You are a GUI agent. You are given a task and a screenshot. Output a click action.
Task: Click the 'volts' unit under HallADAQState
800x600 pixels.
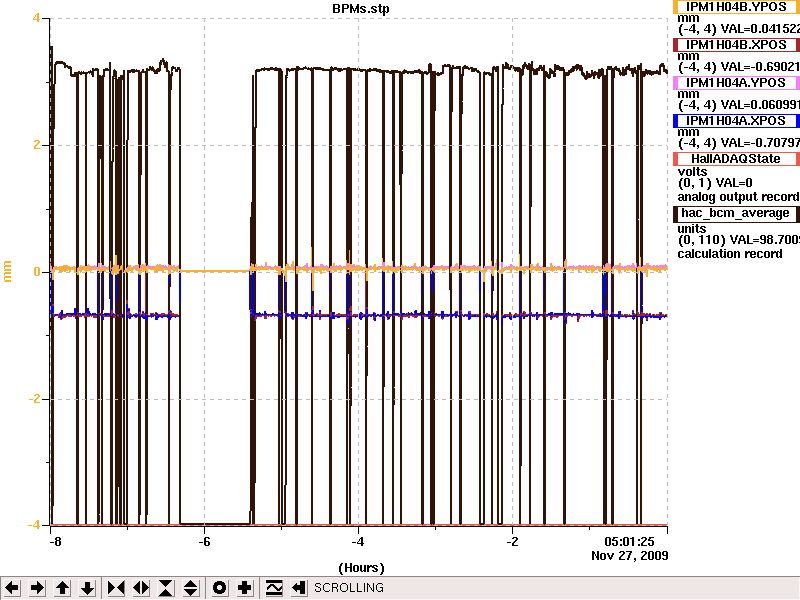point(692,172)
